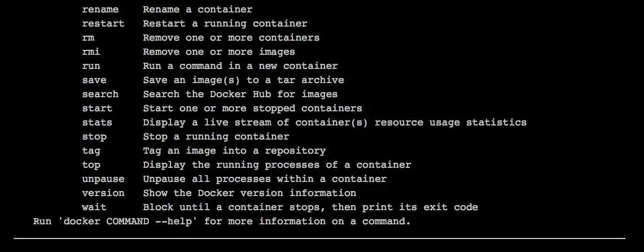Click the 'start' command name

(97, 108)
